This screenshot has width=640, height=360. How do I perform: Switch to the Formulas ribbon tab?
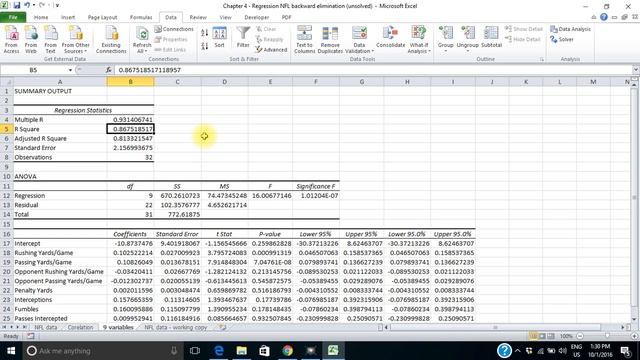tap(141, 18)
